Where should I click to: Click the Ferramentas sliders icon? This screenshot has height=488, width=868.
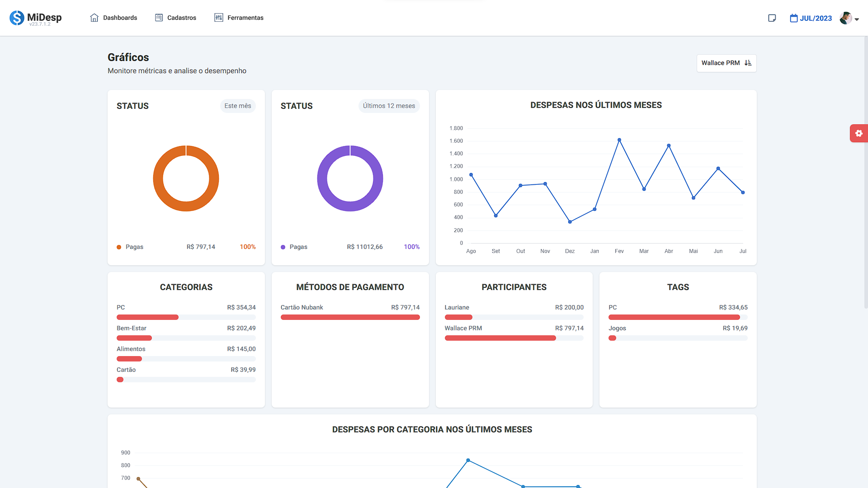[x=219, y=18]
